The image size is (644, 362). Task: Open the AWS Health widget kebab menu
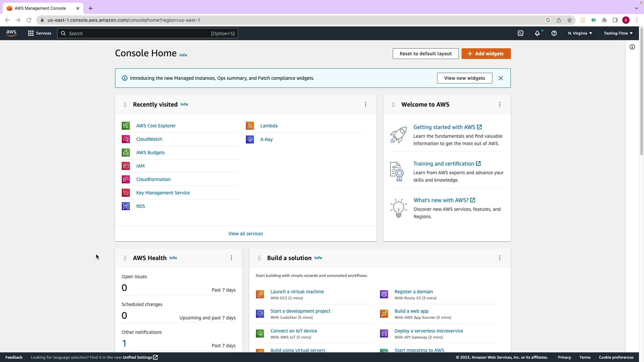click(231, 258)
